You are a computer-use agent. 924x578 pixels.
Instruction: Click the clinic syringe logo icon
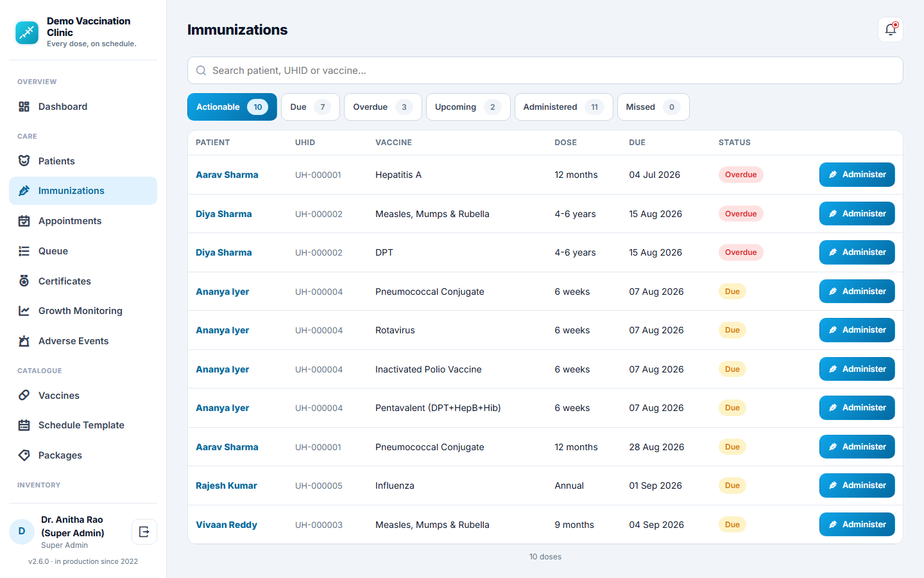pos(27,33)
